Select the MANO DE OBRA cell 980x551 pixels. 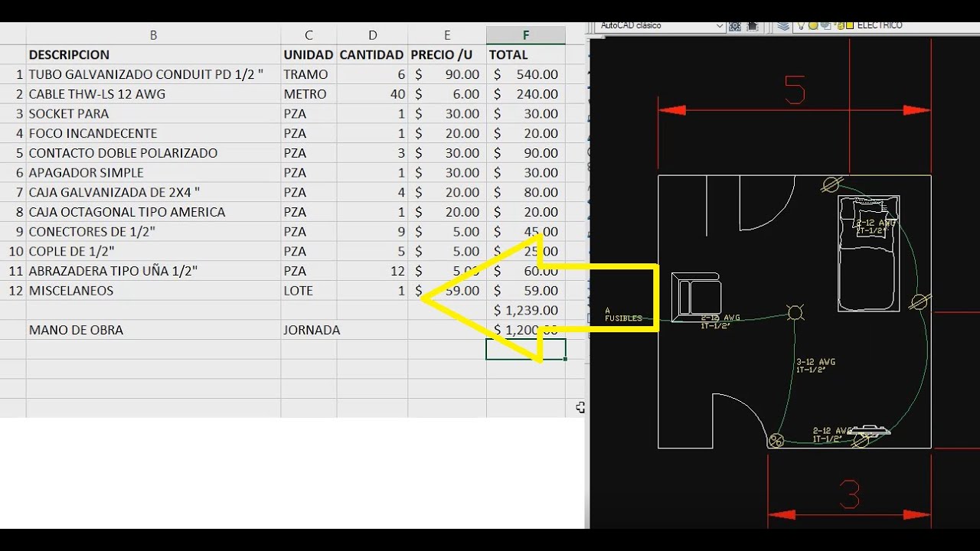coord(153,330)
